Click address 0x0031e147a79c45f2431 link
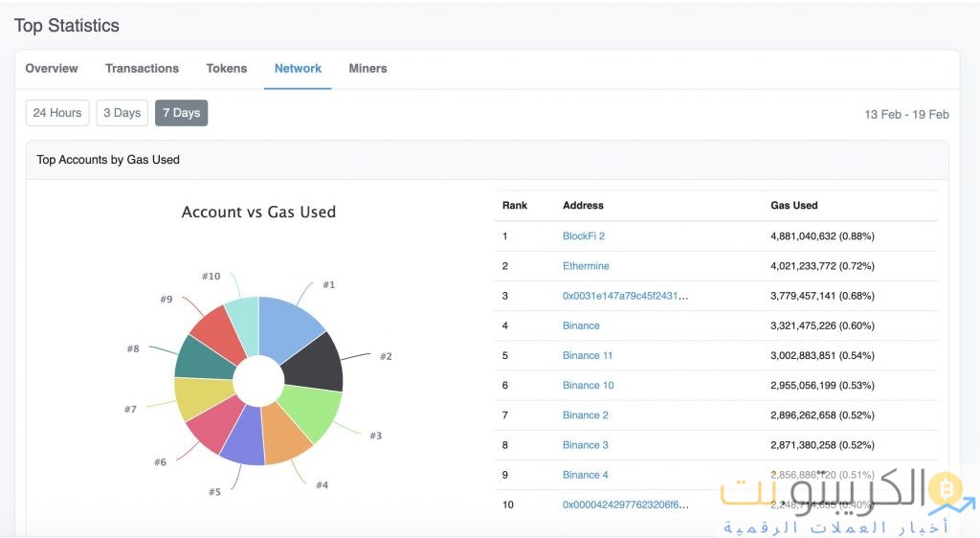This screenshot has width=980, height=538. point(625,296)
